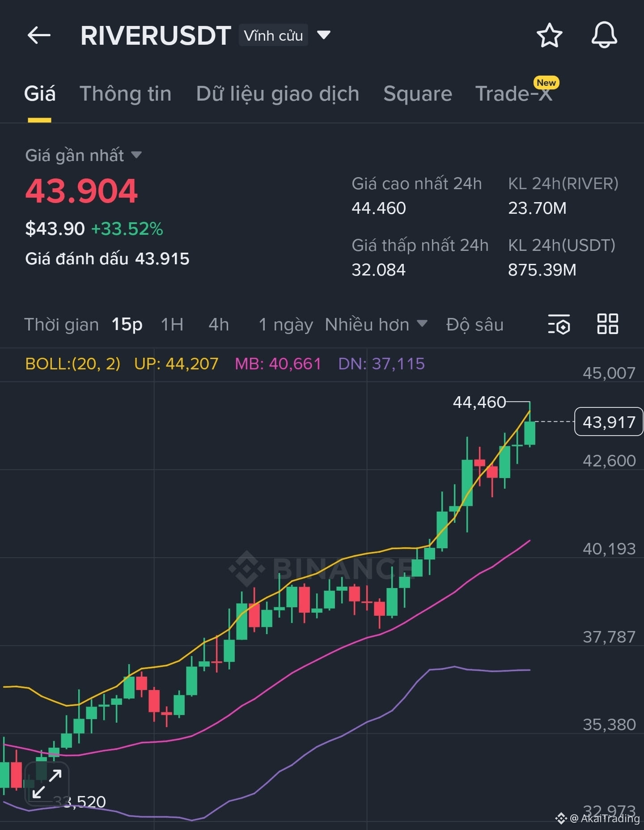Screen dimensions: 644x830
Task: Tap the 37,787 price axis label
Action: pyautogui.click(x=609, y=637)
